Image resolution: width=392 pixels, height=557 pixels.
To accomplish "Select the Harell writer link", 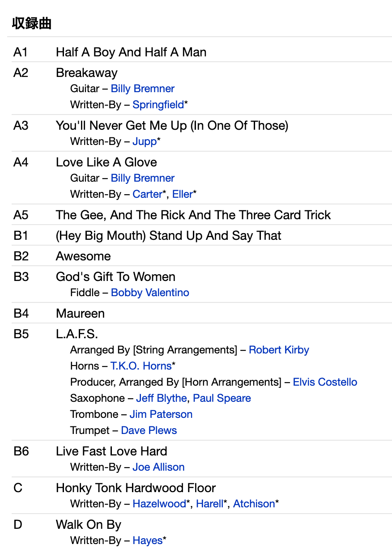I will pos(209,504).
